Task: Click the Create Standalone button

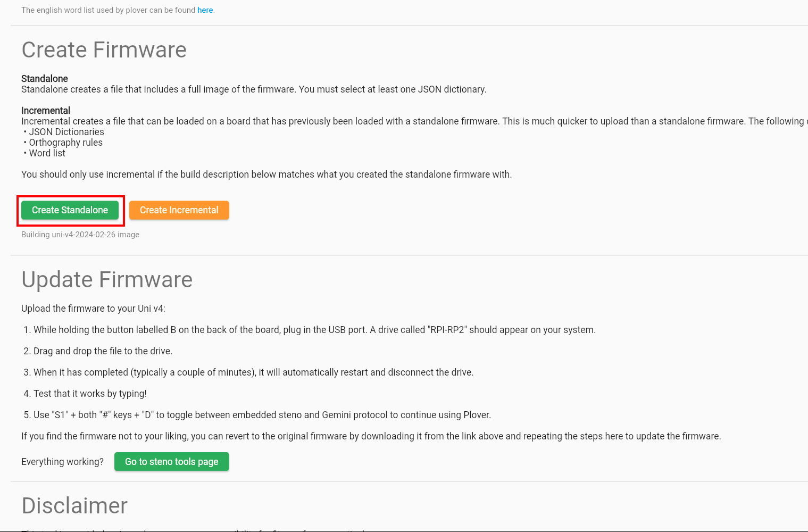Action: [70, 210]
